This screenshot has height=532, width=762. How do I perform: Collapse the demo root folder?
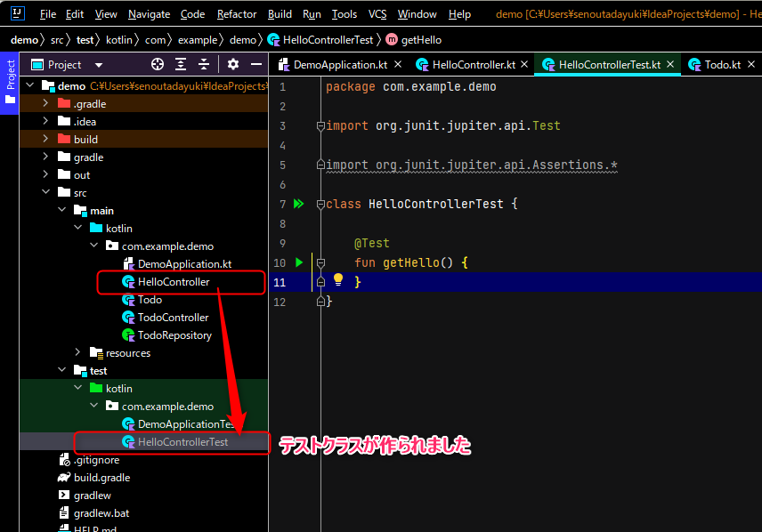(x=30, y=85)
